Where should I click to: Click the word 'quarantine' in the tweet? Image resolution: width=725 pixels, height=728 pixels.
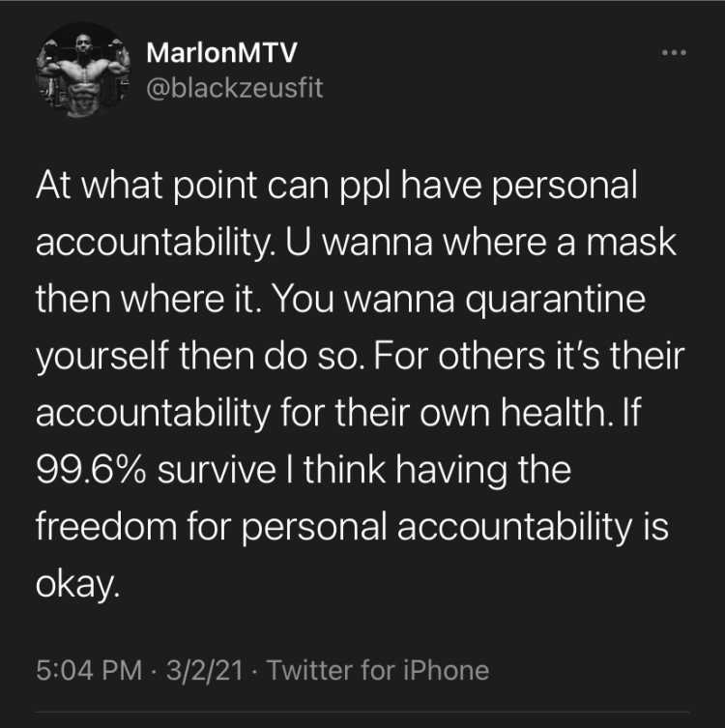[555, 301]
